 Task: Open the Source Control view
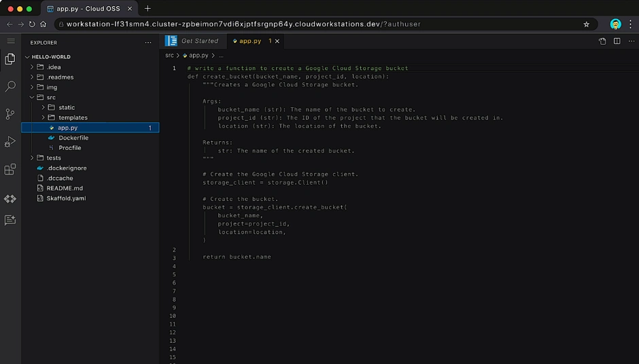[x=10, y=114]
